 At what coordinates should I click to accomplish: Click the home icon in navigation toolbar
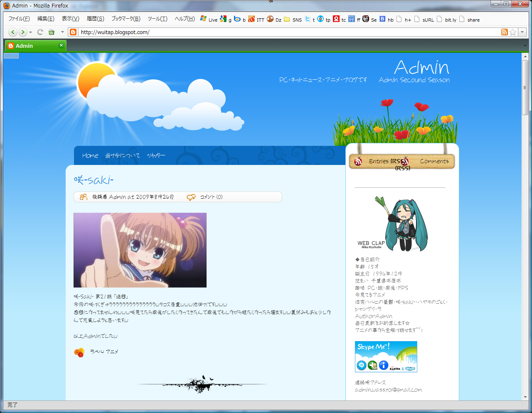tap(52, 32)
